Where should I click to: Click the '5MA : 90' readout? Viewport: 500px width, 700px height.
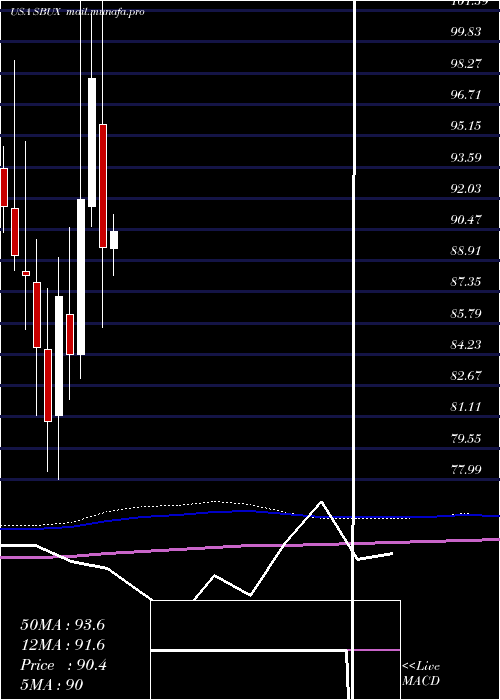click(52, 685)
